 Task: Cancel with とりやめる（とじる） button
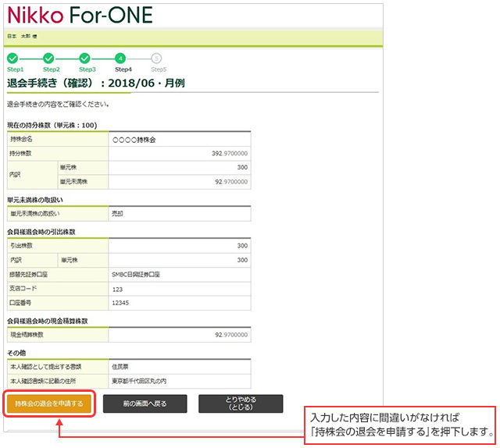click(x=240, y=404)
